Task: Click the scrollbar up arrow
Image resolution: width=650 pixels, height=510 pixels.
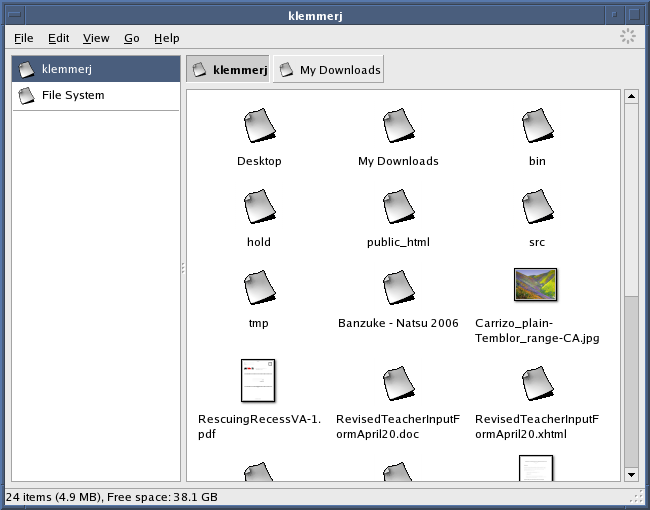Action: click(631, 96)
